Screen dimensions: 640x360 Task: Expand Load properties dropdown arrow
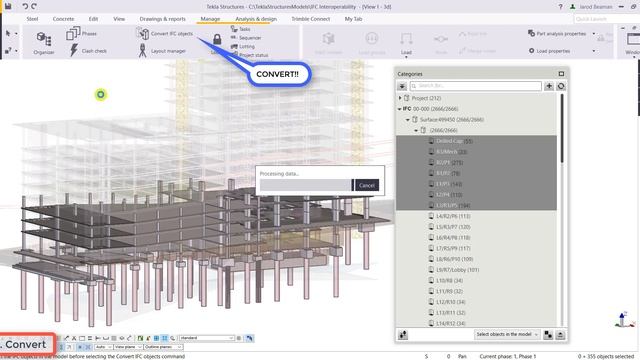click(x=594, y=51)
